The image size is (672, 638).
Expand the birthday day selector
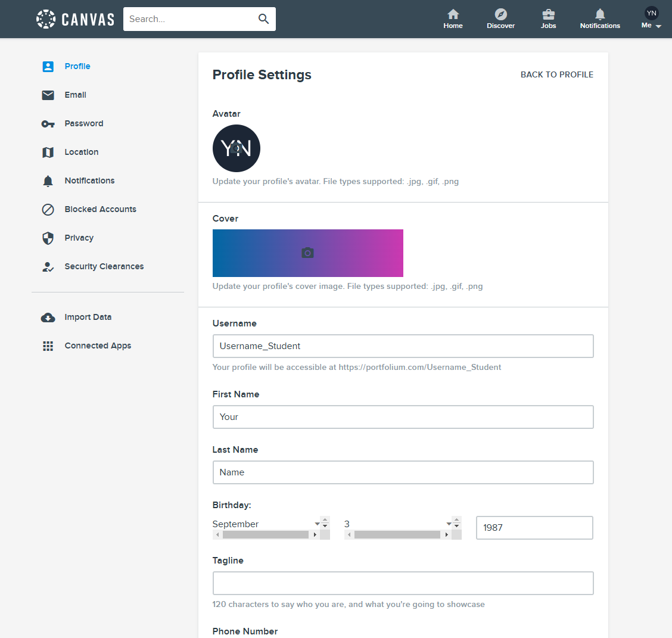point(450,524)
